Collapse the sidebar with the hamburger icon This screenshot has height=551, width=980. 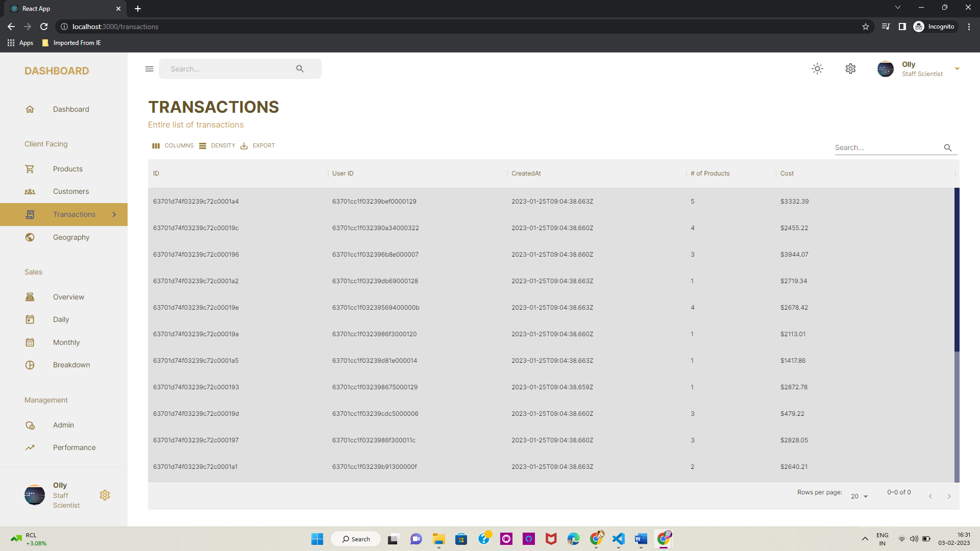pyautogui.click(x=149, y=68)
